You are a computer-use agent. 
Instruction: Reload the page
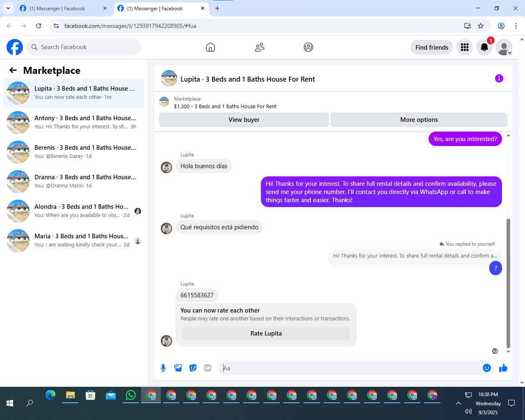point(39,26)
